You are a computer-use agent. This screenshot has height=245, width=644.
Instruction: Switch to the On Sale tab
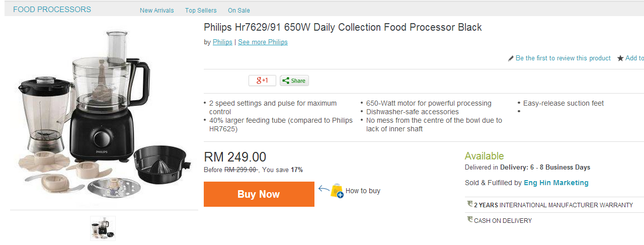click(x=239, y=10)
